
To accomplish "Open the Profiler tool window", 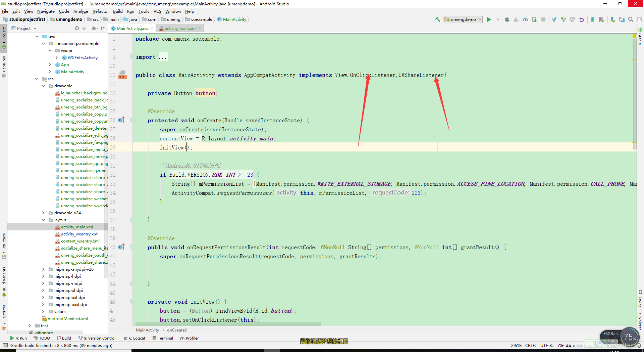I will (189, 338).
